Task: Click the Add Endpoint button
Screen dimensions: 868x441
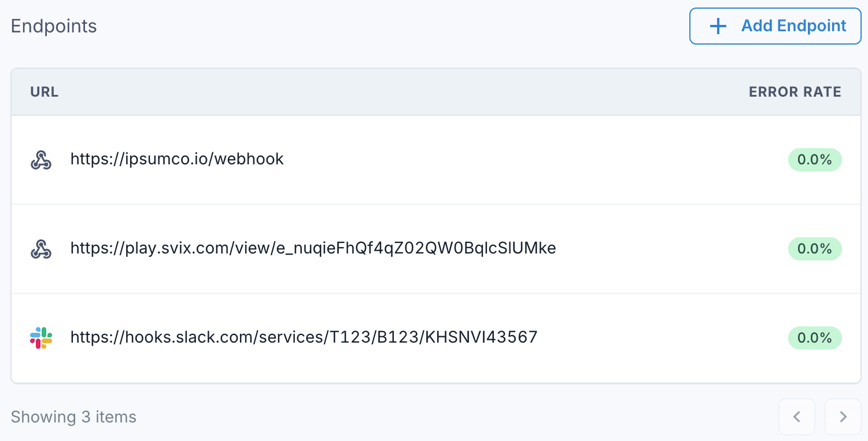Action: click(x=775, y=26)
